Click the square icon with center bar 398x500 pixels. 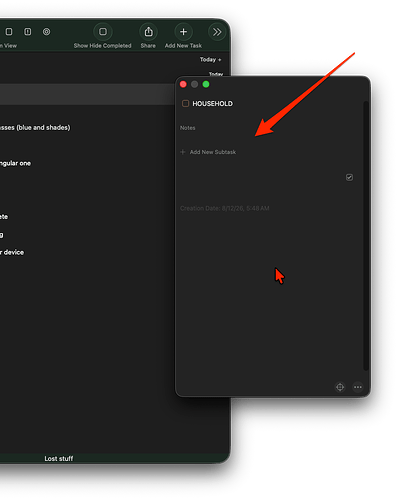click(x=28, y=32)
